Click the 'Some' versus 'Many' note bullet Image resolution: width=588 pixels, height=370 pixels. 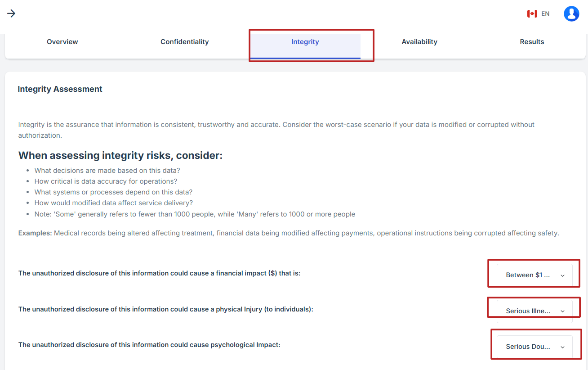coord(195,214)
